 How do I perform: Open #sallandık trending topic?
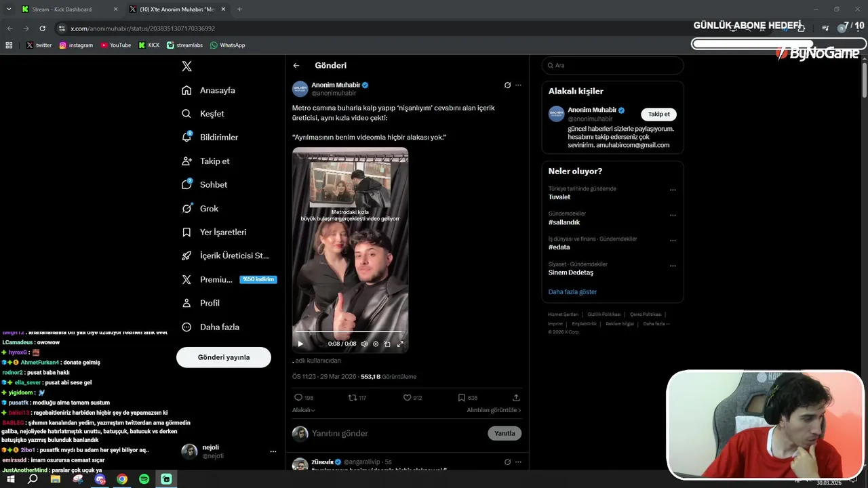[564, 222]
